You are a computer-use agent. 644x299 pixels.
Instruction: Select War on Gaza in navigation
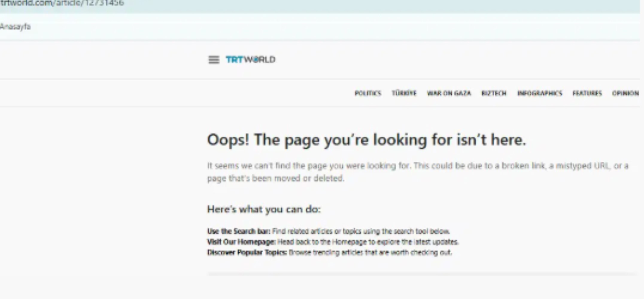[x=449, y=93]
